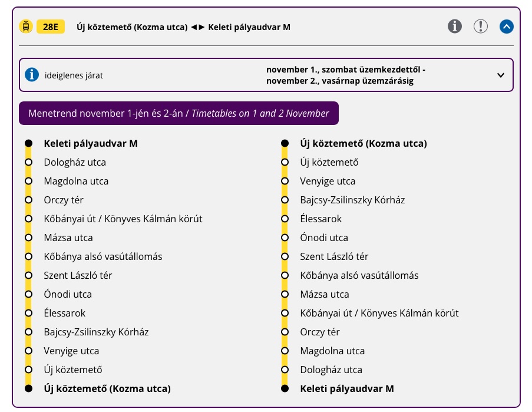The height and width of the screenshot is (412, 532).
Task: Select the Dologház utca stop in the left column
Action: [75, 162]
